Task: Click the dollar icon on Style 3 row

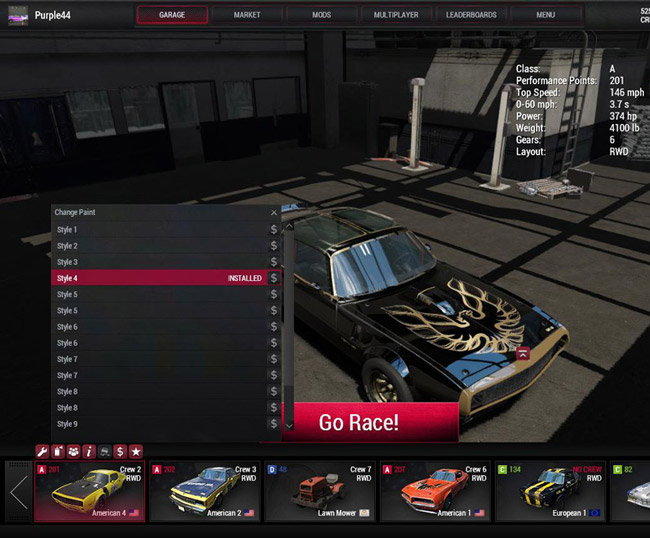Action: point(274,262)
